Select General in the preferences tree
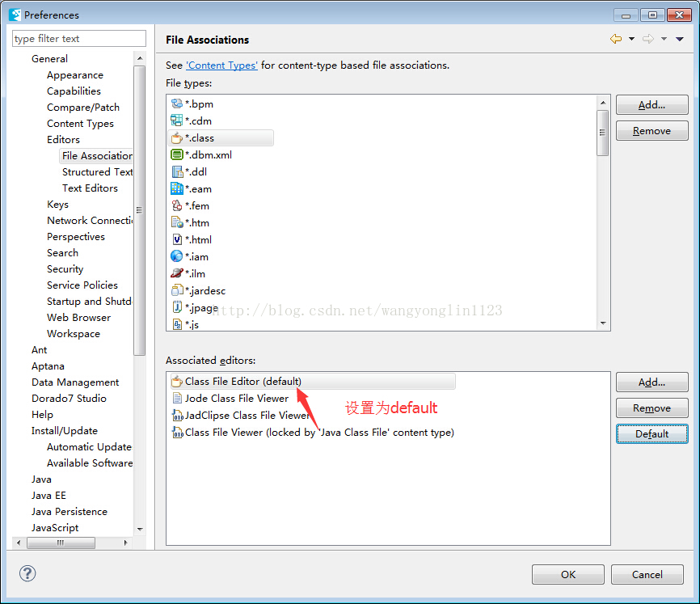Screen dimensions: 700x604 tap(49, 59)
